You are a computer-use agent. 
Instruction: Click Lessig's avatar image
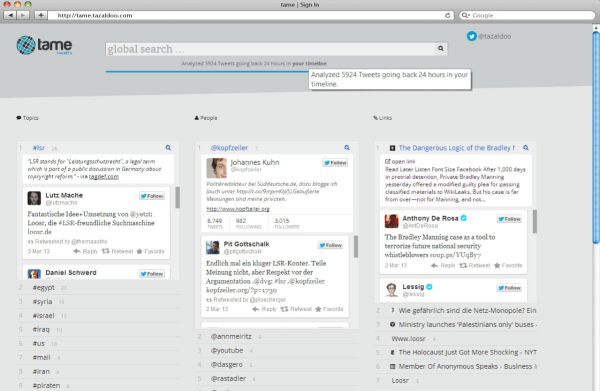point(391,290)
